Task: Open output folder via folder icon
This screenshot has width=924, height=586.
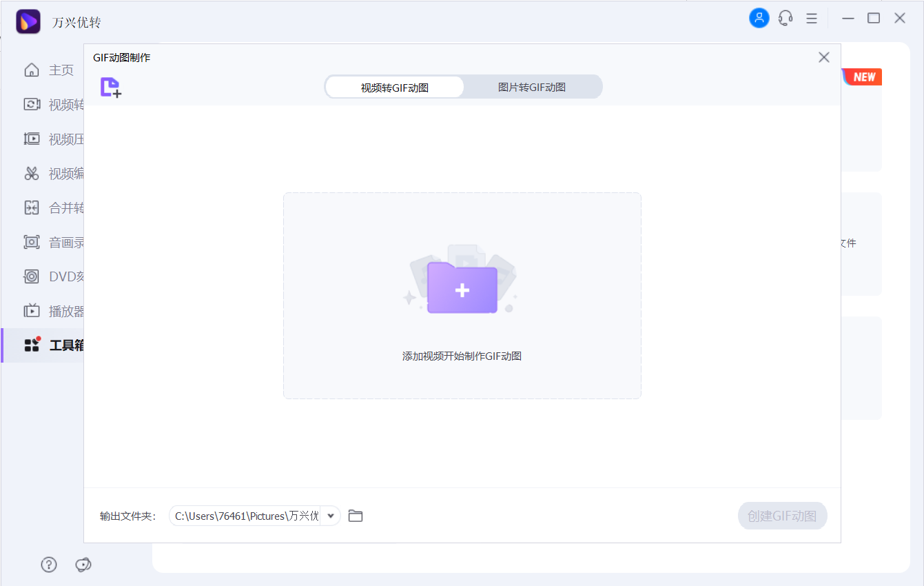Action: click(x=356, y=516)
